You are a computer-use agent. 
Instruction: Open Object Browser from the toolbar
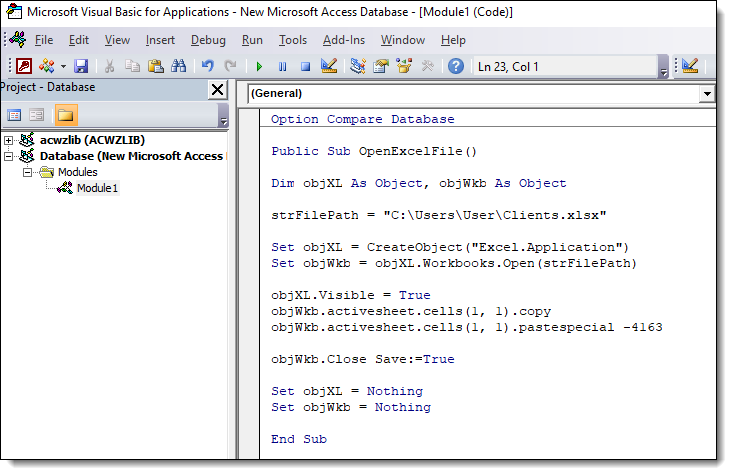[404, 66]
